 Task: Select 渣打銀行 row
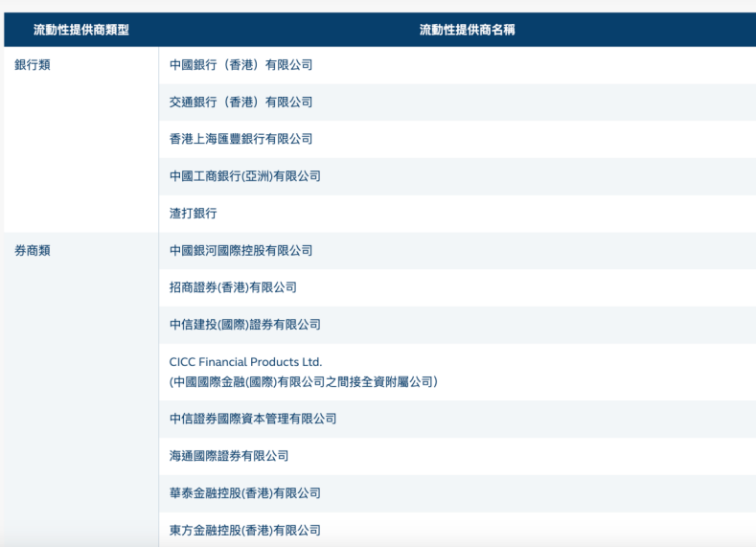click(x=457, y=214)
